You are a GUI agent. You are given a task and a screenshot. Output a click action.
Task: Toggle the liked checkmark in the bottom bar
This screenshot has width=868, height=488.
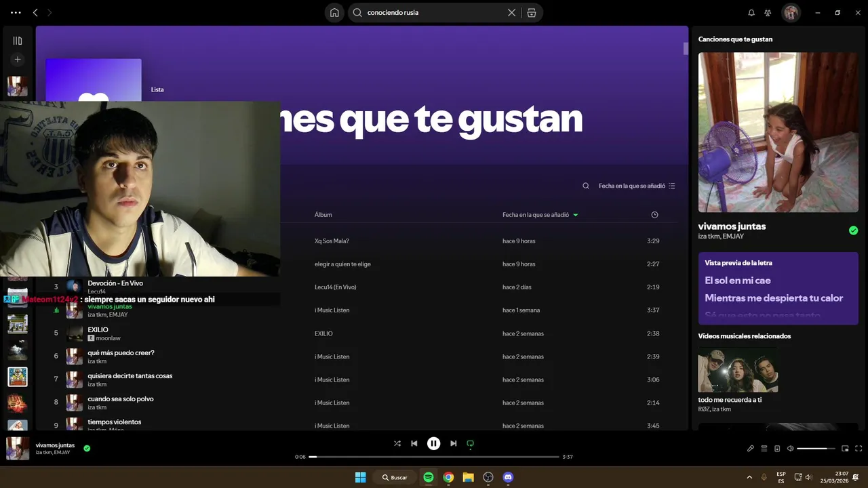point(87,448)
